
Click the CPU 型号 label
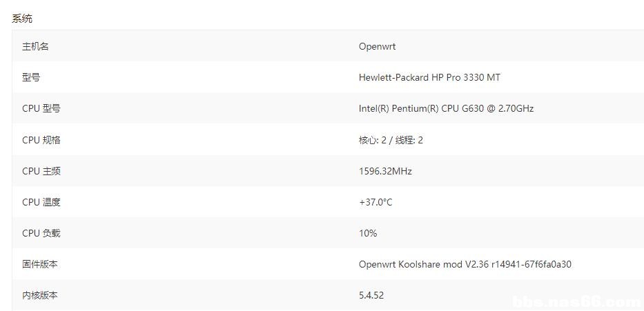(41, 109)
